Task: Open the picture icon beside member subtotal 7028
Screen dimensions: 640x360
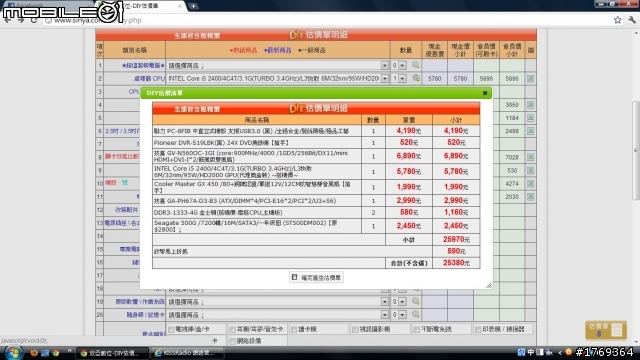Action: (x=530, y=157)
